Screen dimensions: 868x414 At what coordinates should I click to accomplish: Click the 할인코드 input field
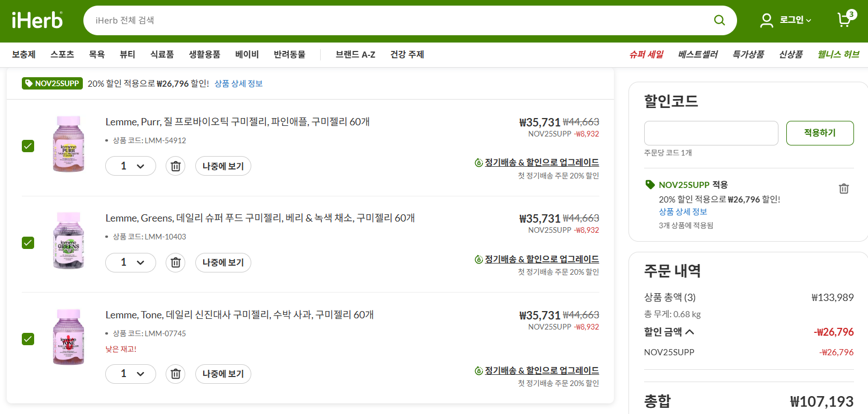[x=711, y=133]
